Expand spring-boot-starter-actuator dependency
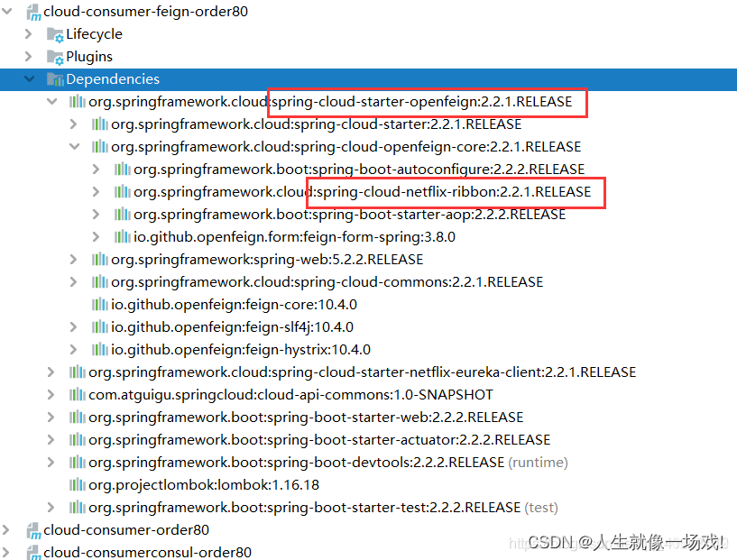Image resolution: width=737 pixels, height=560 pixels. [x=51, y=440]
